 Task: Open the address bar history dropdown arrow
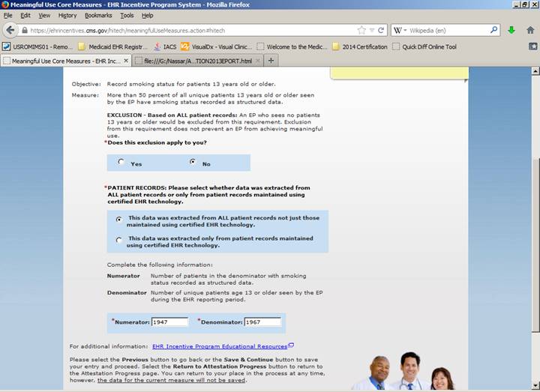[x=371, y=31]
